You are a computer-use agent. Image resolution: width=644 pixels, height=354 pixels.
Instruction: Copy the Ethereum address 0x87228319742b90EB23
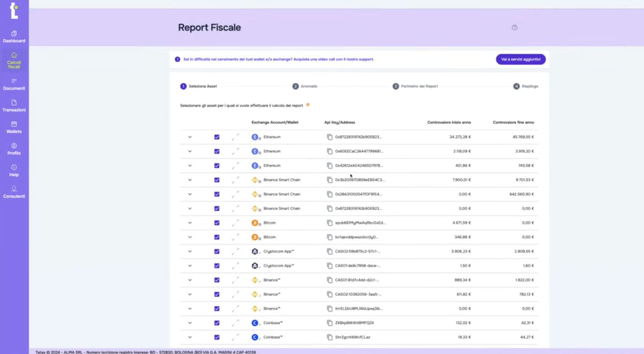tap(330, 137)
